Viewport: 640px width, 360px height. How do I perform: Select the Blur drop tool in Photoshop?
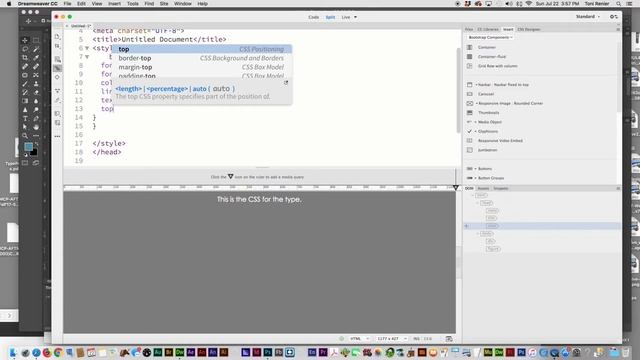coord(36,101)
